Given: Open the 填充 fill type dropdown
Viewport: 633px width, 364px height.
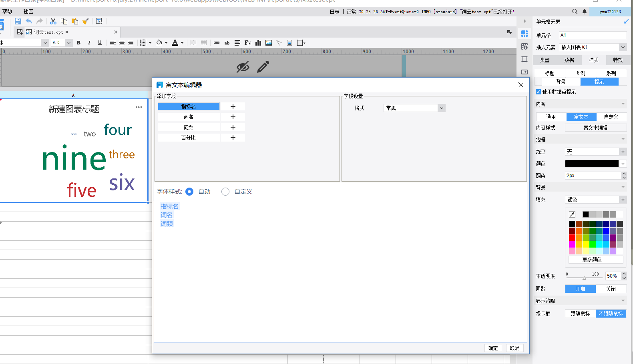Looking at the screenshot, I should (596, 200).
